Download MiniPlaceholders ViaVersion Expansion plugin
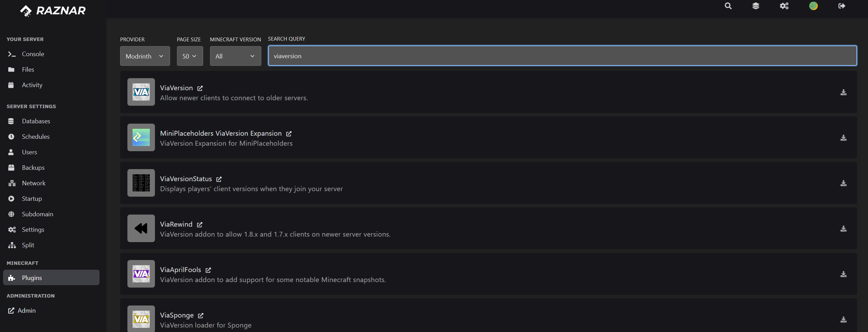The image size is (868, 332). [844, 138]
